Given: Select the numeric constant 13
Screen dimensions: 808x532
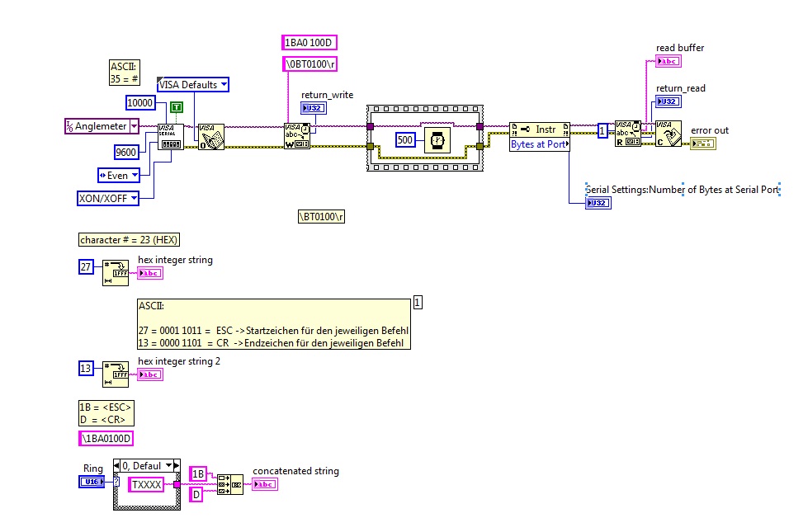Looking at the screenshot, I should [x=86, y=368].
